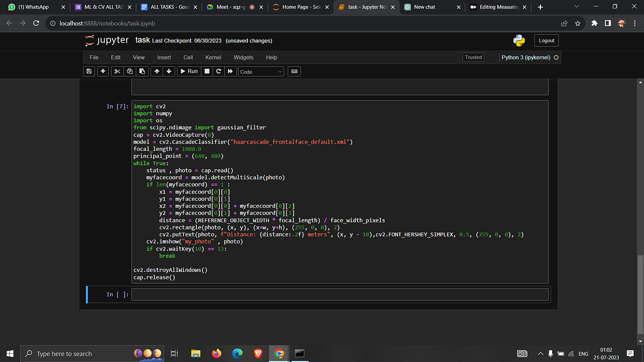Viewport: 644px width, 362px height.
Task: Open the Kernel menu
Action: coord(213,57)
